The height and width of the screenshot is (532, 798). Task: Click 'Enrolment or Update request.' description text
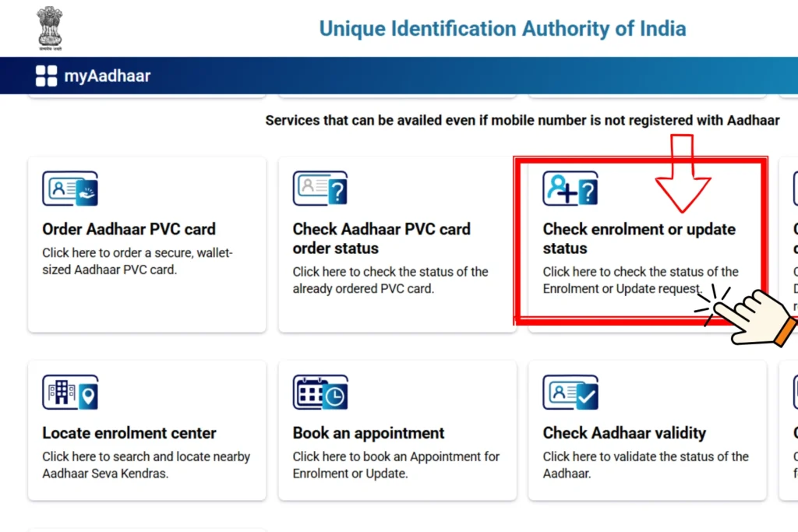tap(623, 289)
